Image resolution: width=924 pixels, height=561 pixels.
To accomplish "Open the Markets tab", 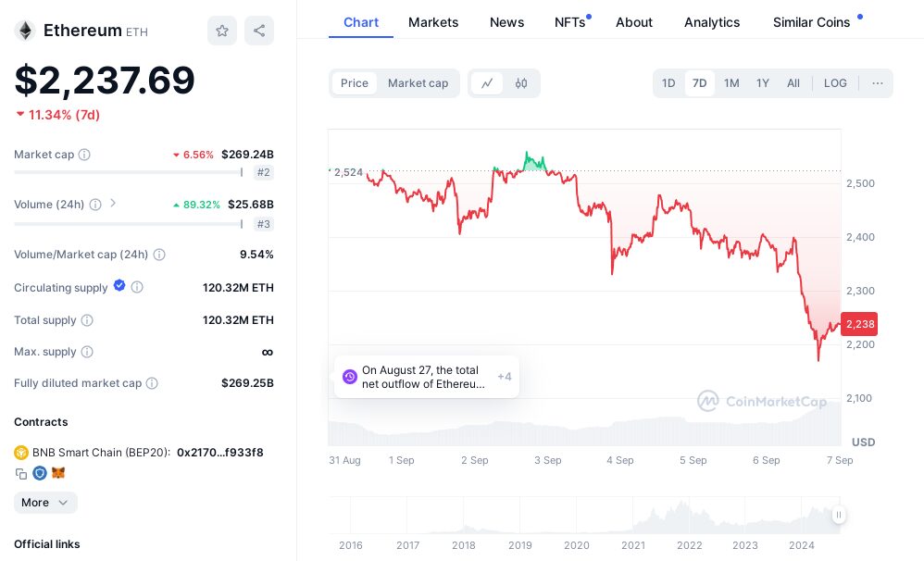I will click(x=433, y=22).
